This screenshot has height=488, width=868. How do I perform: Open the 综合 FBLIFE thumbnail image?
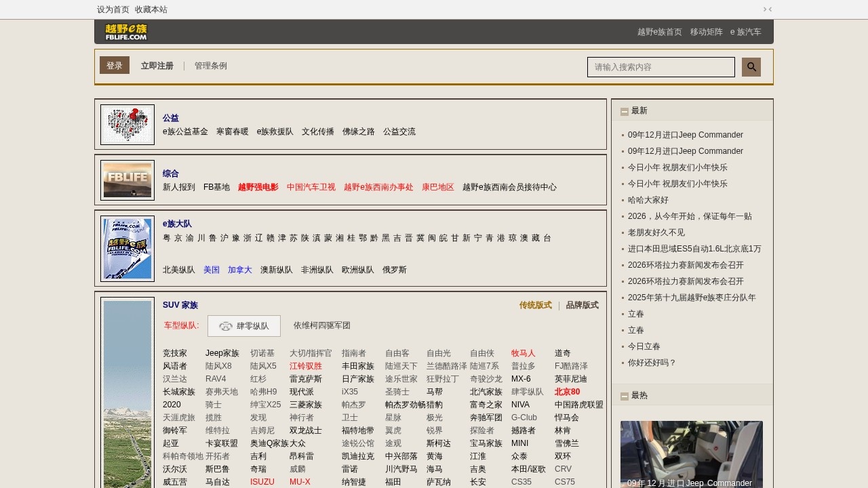127,180
